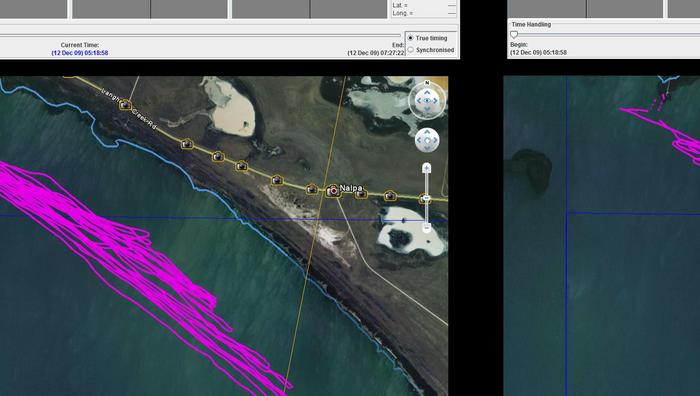700x396 pixels.
Task: Zoom in with the plus button
Action: [x=426, y=168]
